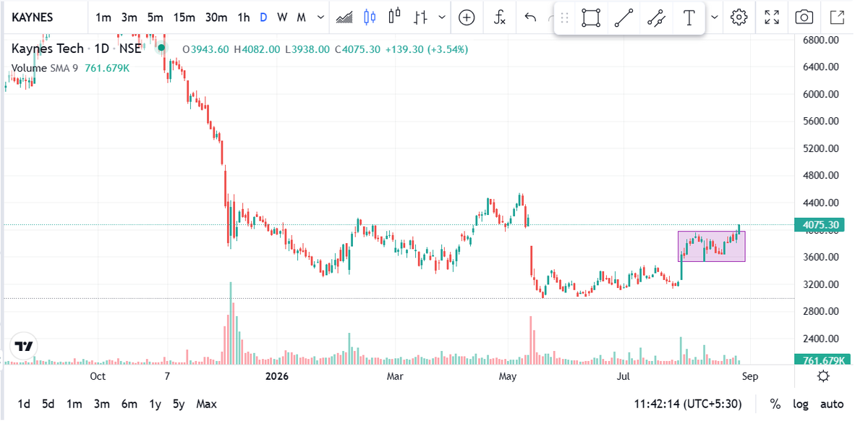868x432 pixels.
Task: Set date range to Max
Action: coord(206,404)
